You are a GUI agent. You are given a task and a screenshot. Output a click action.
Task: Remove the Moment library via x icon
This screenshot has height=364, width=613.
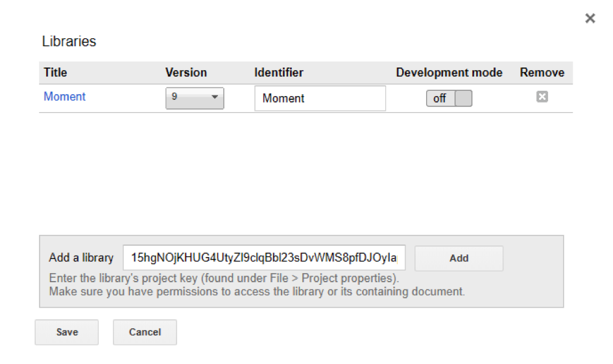tap(542, 97)
